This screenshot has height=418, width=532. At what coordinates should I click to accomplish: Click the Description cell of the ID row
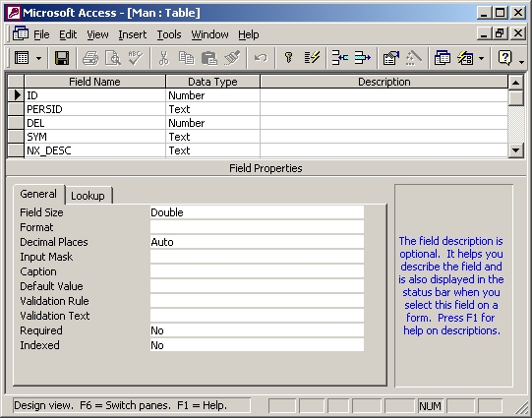(x=384, y=95)
